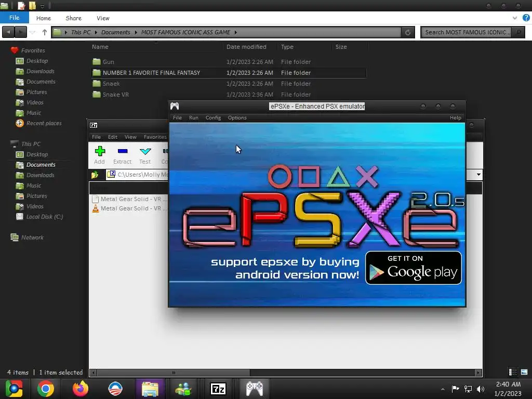Open Firefox from the taskbar
This screenshot has width=532, height=399.
pyautogui.click(x=81, y=389)
